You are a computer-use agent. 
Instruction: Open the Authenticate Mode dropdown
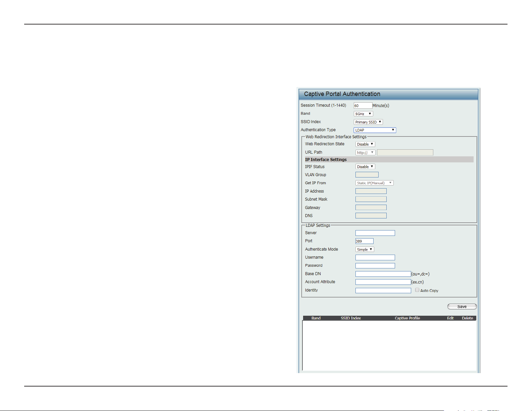coord(365,249)
